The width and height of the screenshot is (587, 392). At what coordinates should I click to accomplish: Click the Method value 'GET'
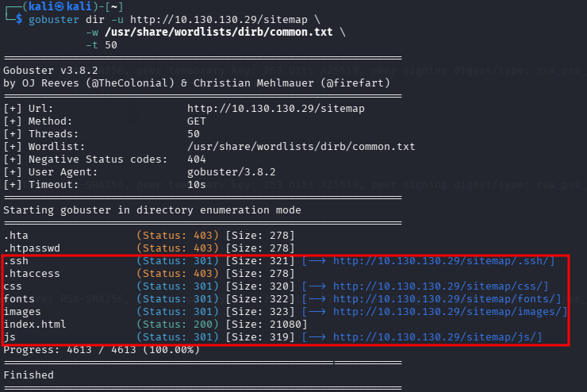[x=197, y=121]
